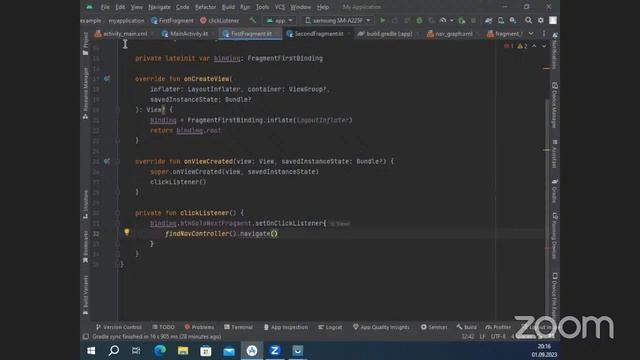The width and height of the screenshot is (640, 360).
Task: Open the samsung SM-A225F device dropdown
Action: (338, 20)
